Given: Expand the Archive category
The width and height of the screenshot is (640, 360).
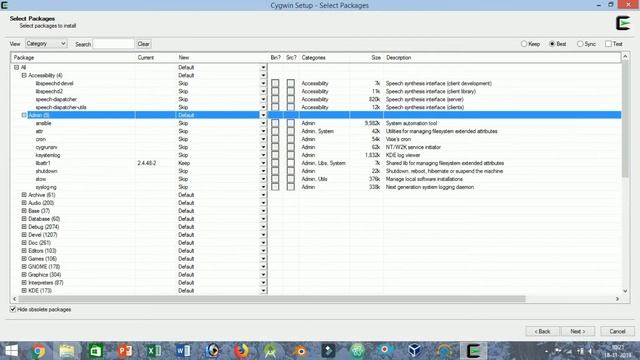Looking at the screenshot, I should pos(24,195).
